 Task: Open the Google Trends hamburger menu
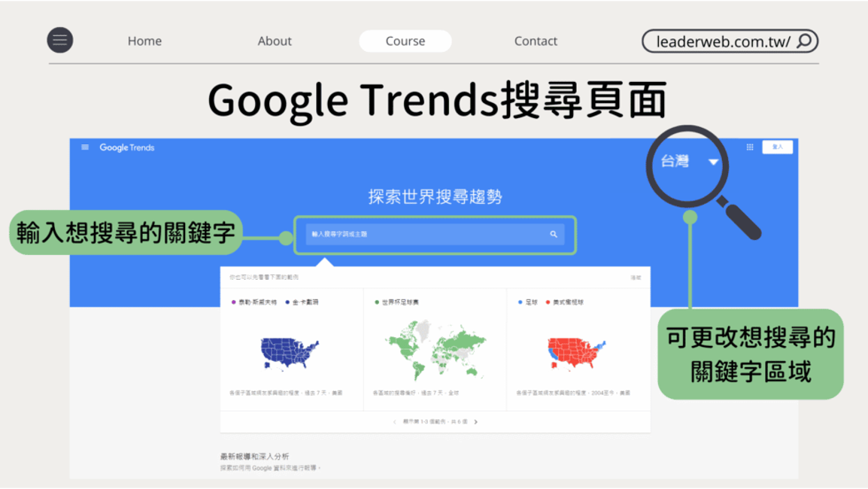point(84,147)
